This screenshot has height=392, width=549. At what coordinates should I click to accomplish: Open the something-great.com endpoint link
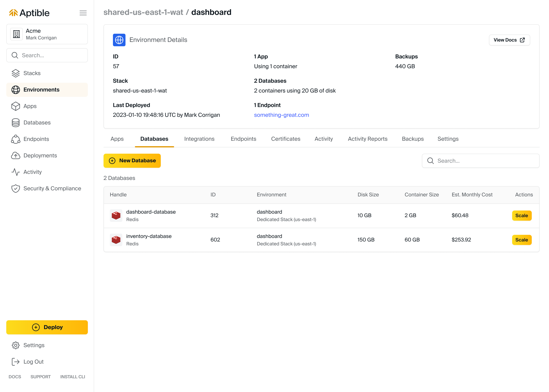pyautogui.click(x=281, y=115)
